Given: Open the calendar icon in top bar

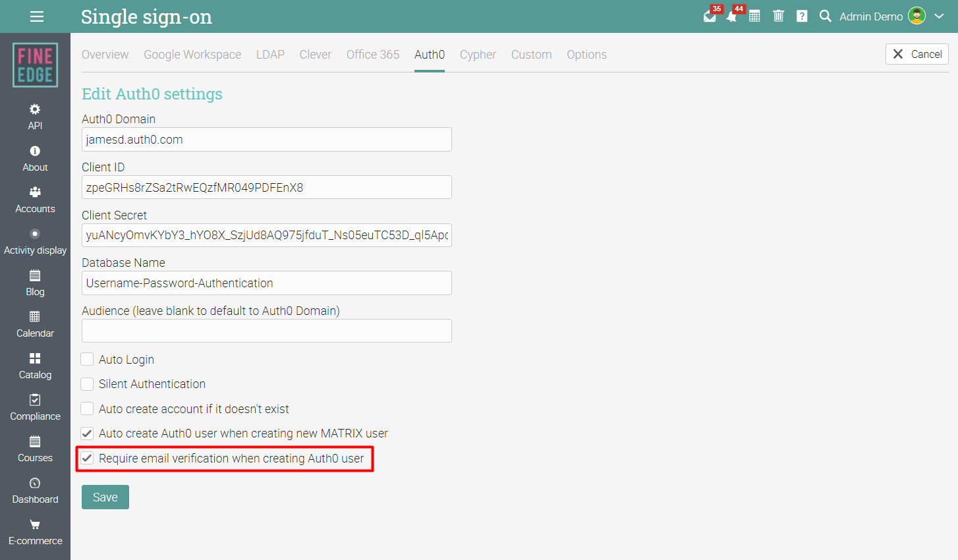Looking at the screenshot, I should coord(754,16).
